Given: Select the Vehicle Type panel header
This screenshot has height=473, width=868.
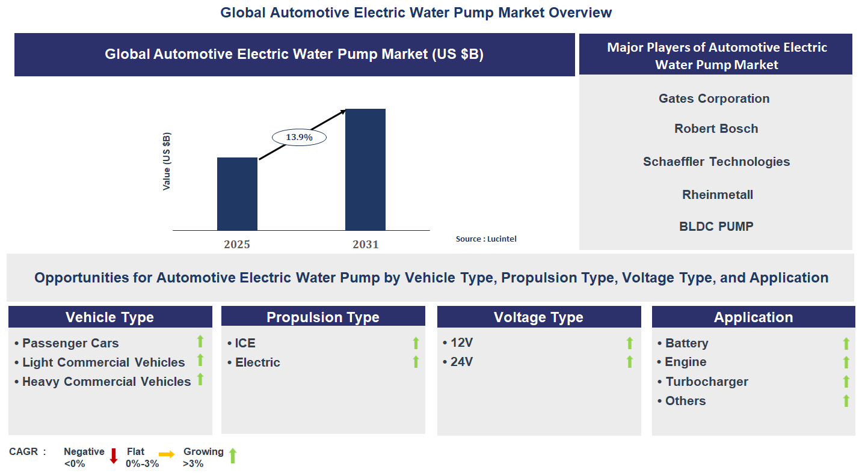Looking at the screenshot, I should (x=110, y=317).
